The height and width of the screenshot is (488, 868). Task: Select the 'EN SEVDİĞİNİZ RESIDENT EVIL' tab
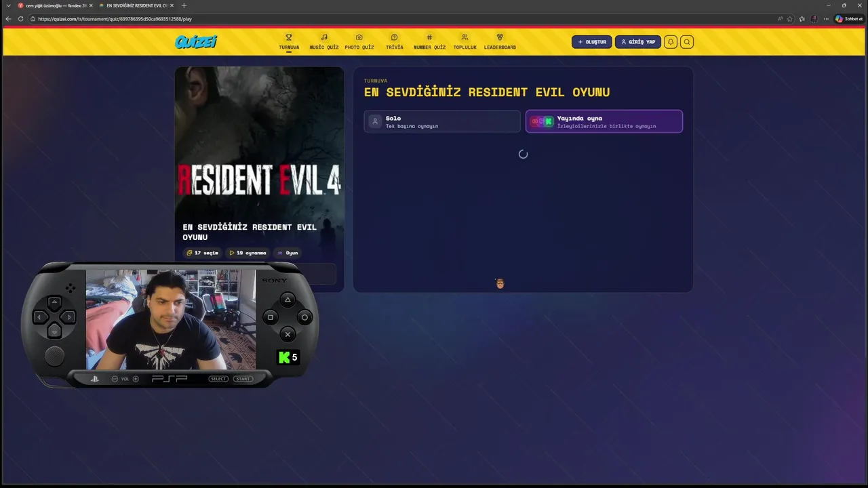click(136, 5)
